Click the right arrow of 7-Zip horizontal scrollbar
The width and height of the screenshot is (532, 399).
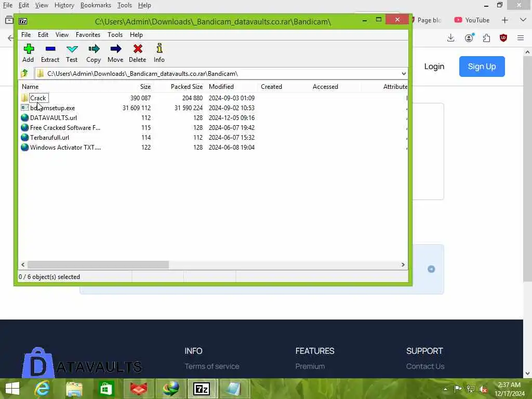(x=403, y=264)
